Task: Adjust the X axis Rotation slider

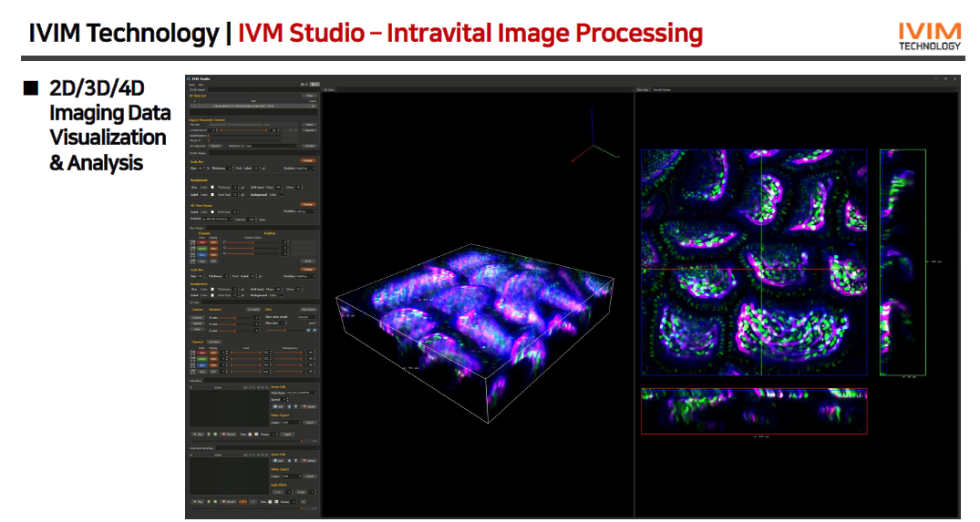Action: coord(231,317)
